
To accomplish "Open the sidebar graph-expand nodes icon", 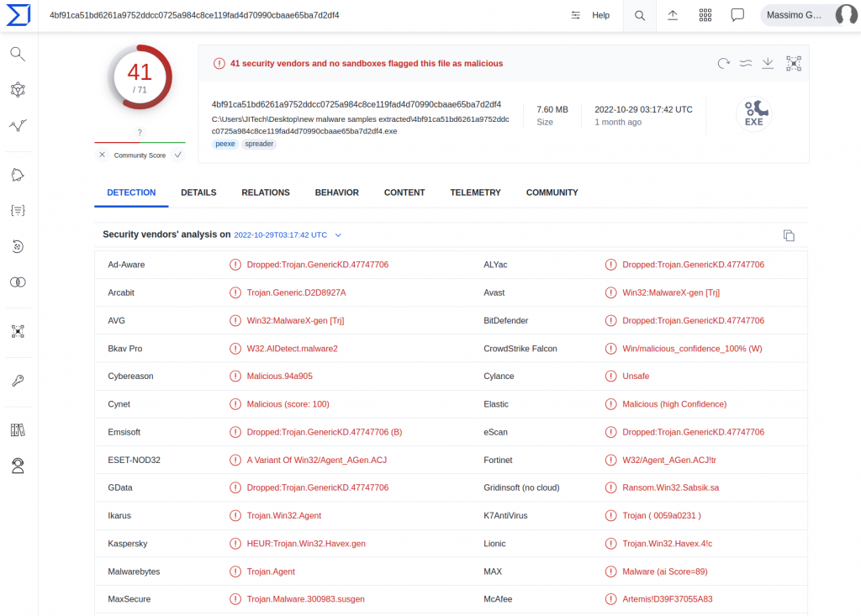I will (x=18, y=332).
